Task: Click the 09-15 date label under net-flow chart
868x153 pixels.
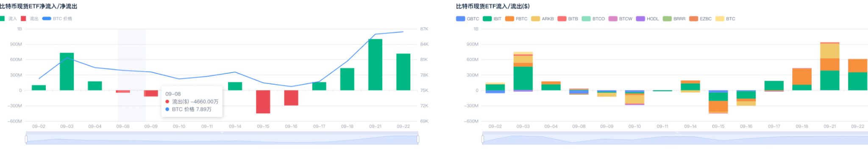Action: click(263, 126)
